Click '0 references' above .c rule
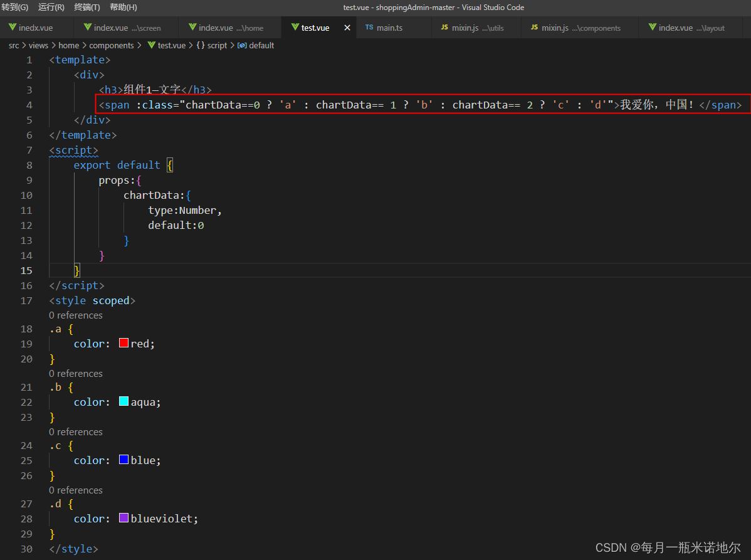Viewport: 751px width, 560px height. click(76, 432)
